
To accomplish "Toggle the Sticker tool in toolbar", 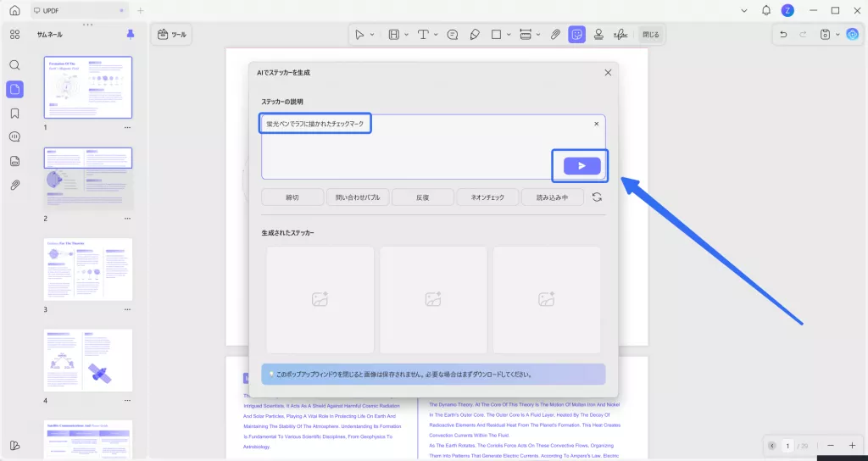I will point(576,34).
